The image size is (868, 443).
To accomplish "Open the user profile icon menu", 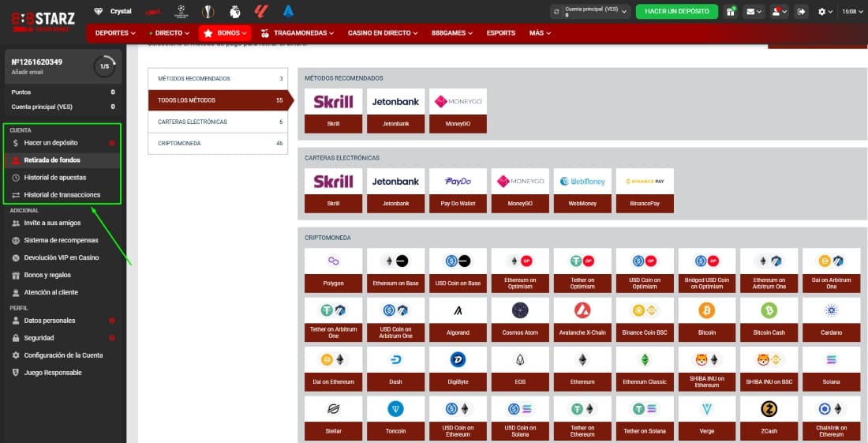I will pos(780,12).
